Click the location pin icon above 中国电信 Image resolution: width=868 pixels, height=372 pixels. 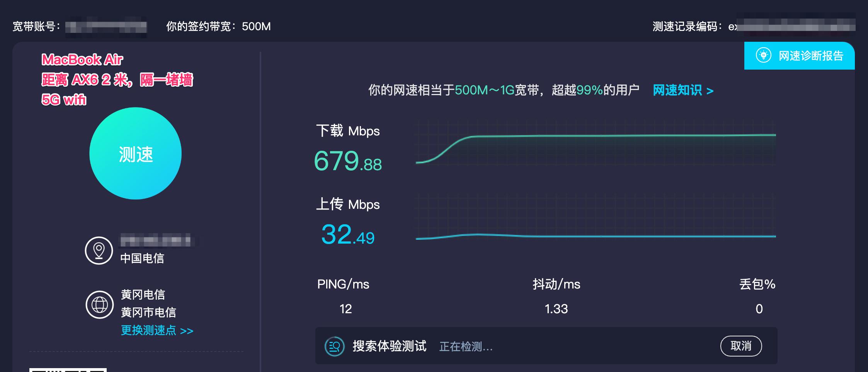tap(99, 251)
